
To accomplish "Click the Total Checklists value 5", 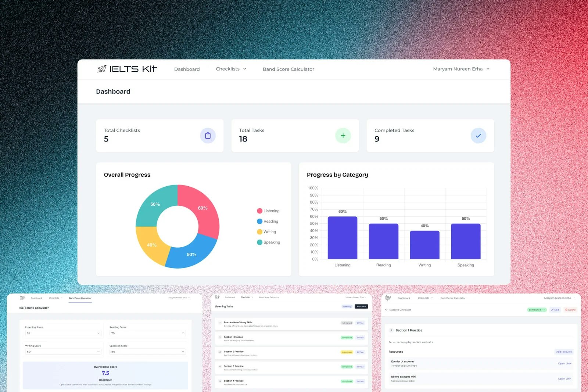I will (106, 139).
